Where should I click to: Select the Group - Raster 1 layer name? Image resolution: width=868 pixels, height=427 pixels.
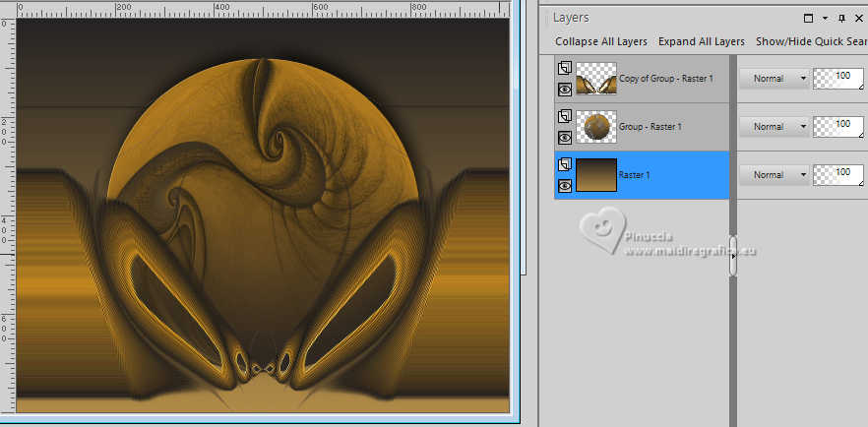point(650,127)
